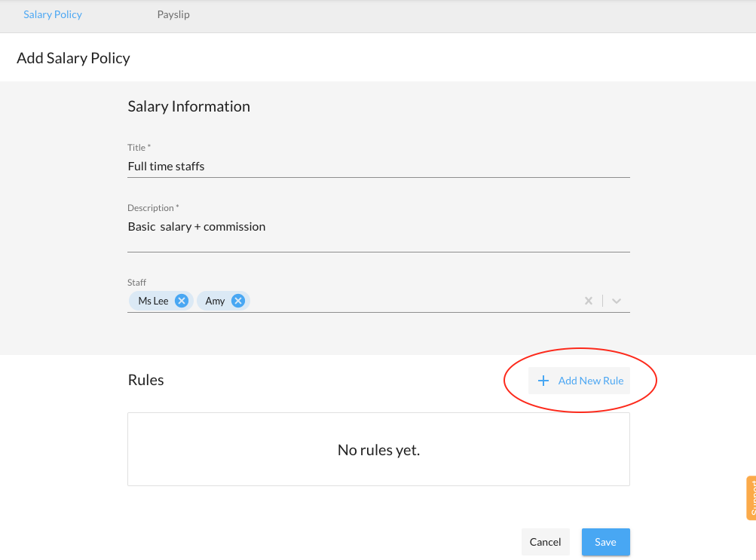Clear all selected staff with the X
The width and height of the screenshot is (756, 560).
click(x=589, y=301)
